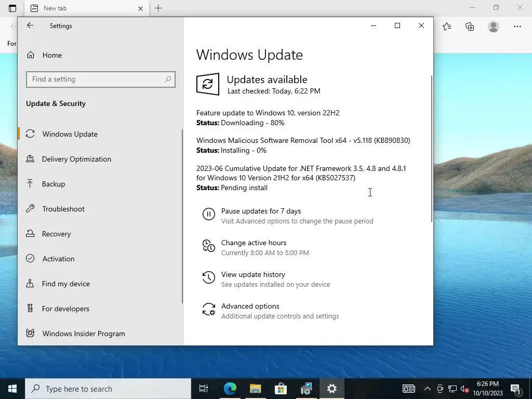Image resolution: width=532 pixels, height=399 pixels.
Task: Open Change active hours
Action: pos(254,243)
